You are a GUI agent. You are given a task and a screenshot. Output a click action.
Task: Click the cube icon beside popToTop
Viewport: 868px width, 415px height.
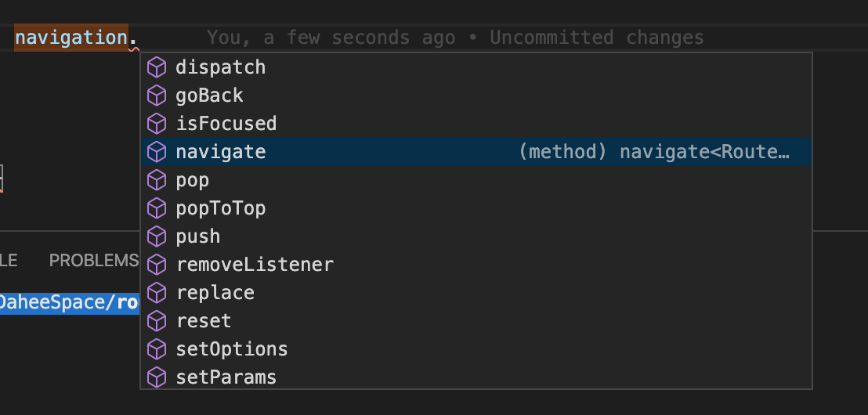(x=157, y=208)
